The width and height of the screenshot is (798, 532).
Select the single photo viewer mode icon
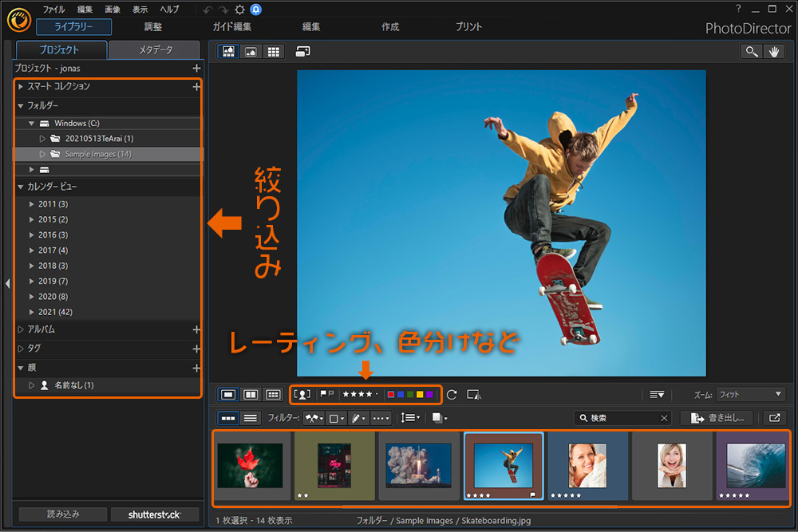coord(228,51)
